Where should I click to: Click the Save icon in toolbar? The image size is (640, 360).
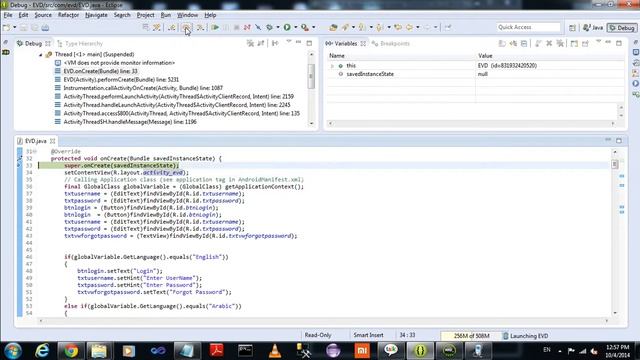pyautogui.click(x=24, y=28)
